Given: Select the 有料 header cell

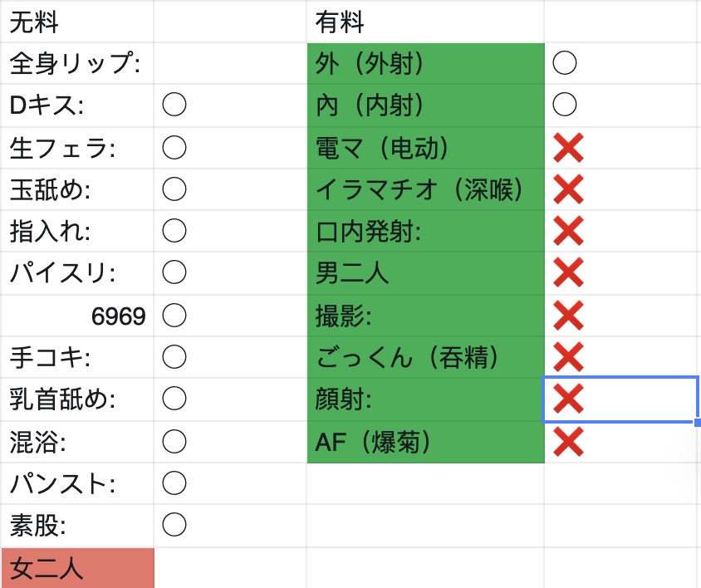Looking at the screenshot, I should pyautogui.click(x=425, y=22).
